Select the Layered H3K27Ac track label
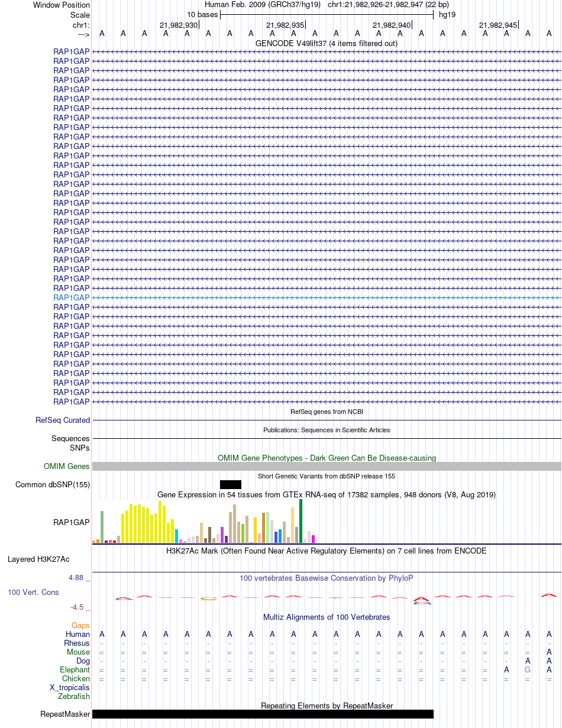Image resolution: width=562 pixels, height=728 pixels. [x=38, y=559]
